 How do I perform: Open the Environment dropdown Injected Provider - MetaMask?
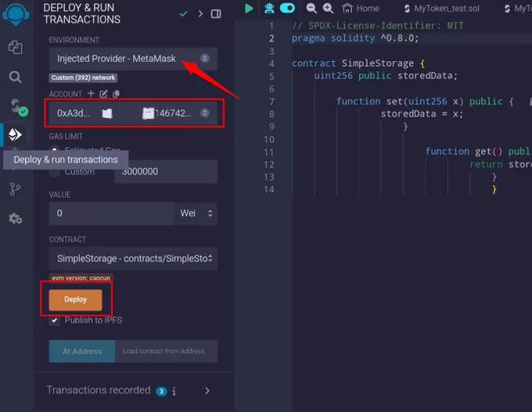pos(133,59)
